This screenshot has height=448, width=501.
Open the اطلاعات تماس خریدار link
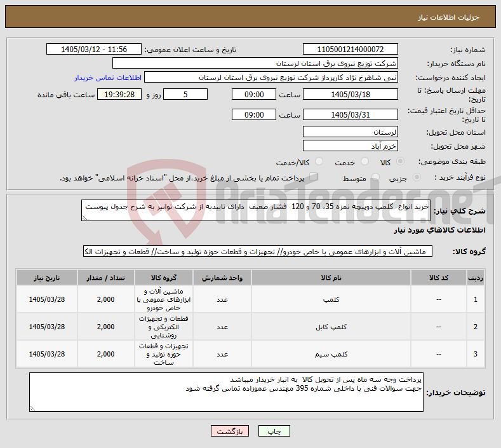(108, 78)
